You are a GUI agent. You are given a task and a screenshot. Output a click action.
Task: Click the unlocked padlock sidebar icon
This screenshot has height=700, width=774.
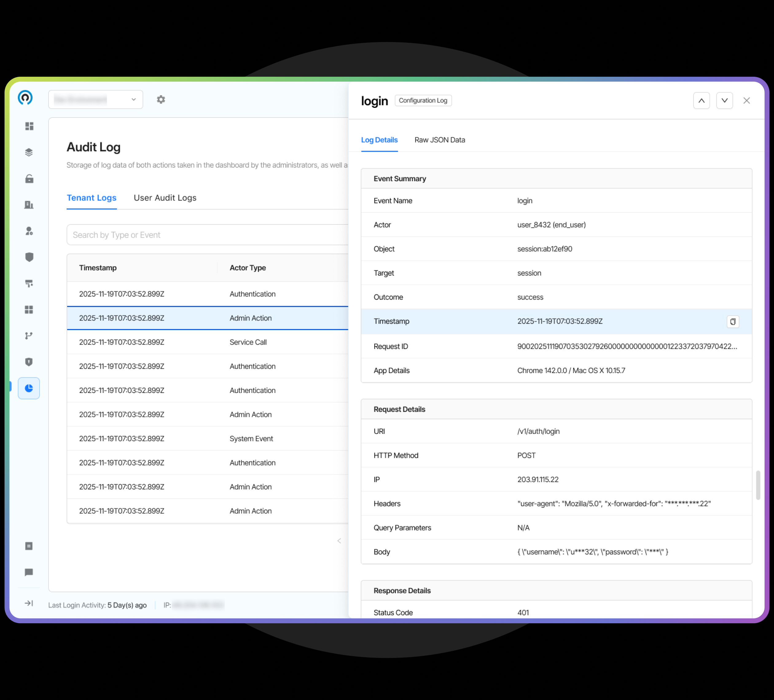point(29,179)
